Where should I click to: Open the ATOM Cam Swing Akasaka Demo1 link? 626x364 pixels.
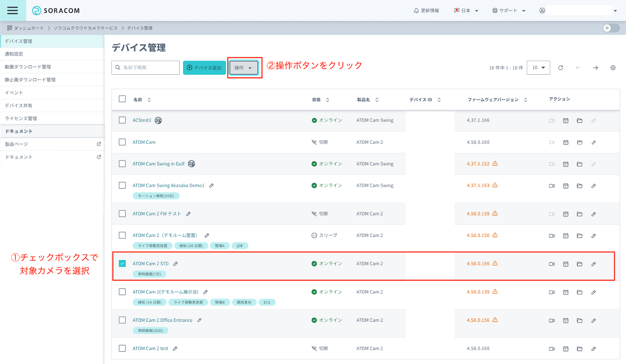coord(168,185)
